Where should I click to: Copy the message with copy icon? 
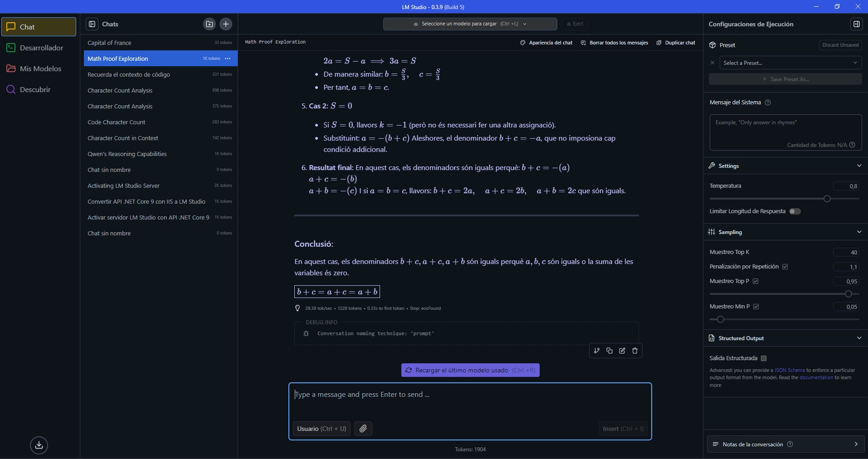point(610,351)
